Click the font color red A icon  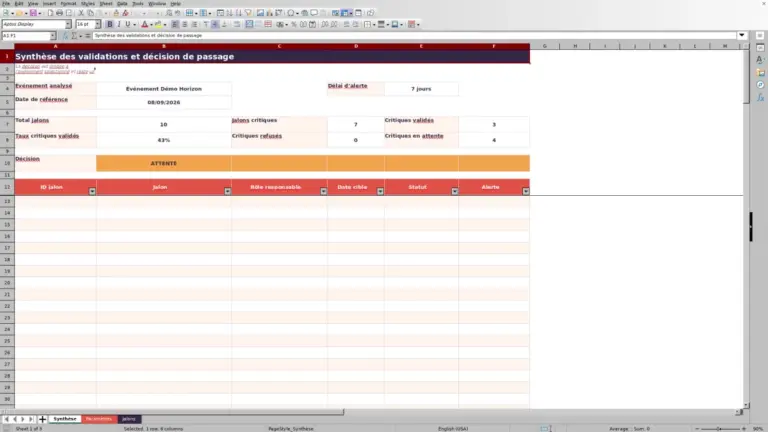pos(144,24)
